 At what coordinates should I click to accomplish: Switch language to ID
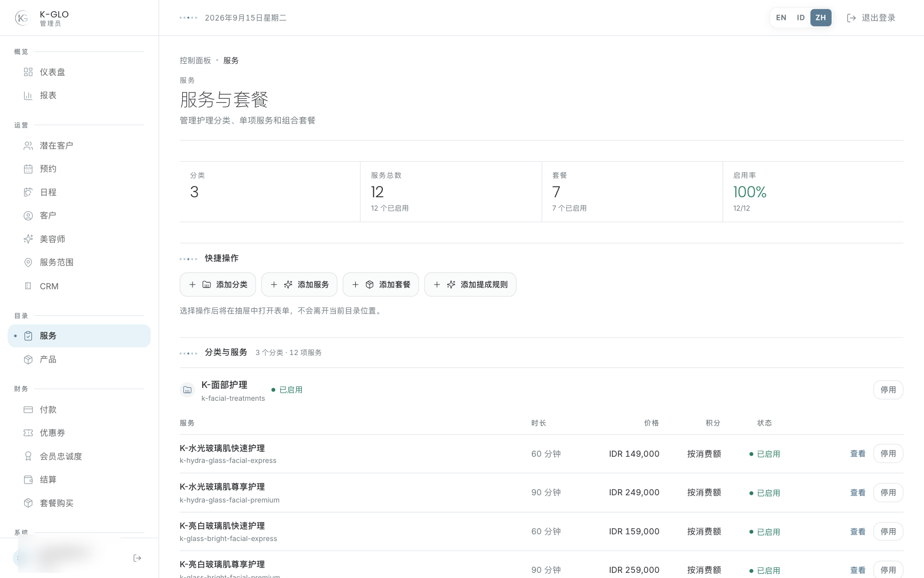(800, 17)
